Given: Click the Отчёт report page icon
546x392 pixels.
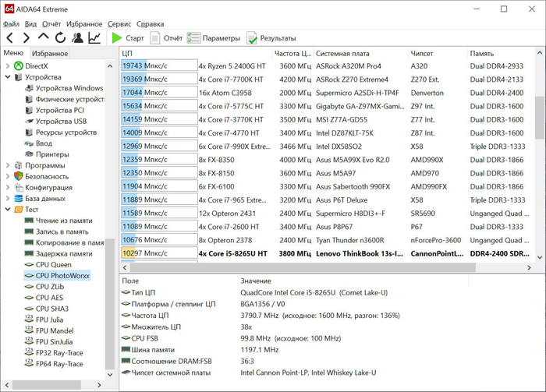Looking at the screenshot, I should (x=155, y=38).
